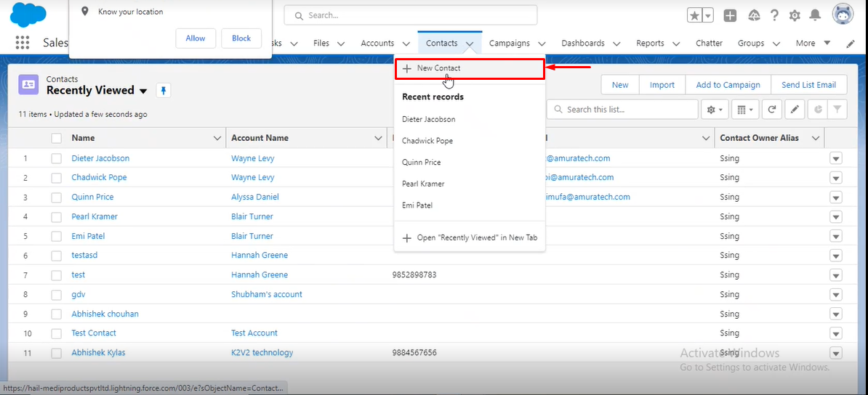
Task: Click the Contacts object icon
Action: click(29, 85)
